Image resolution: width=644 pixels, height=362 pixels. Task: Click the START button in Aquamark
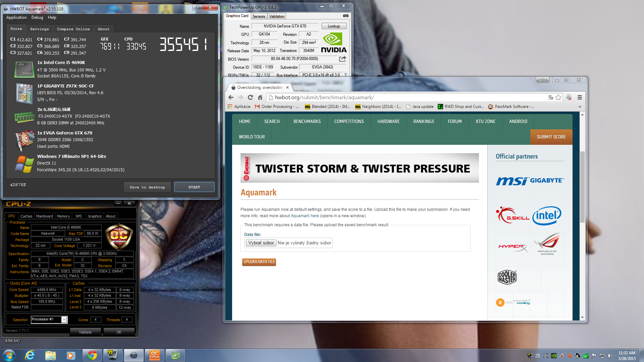tap(194, 187)
